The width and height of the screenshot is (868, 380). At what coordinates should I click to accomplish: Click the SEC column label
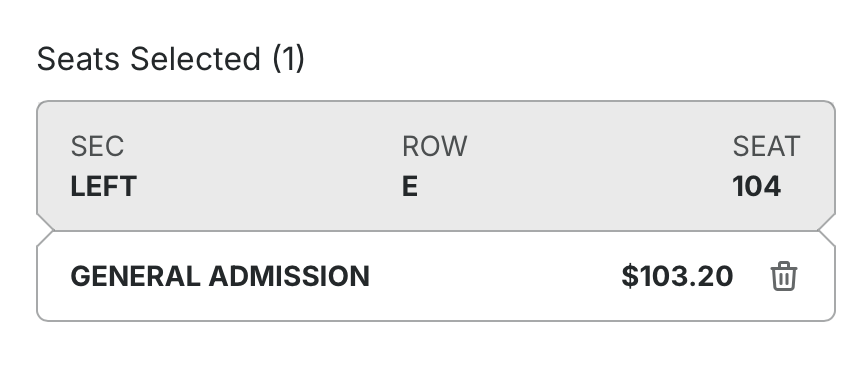[x=97, y=146]
